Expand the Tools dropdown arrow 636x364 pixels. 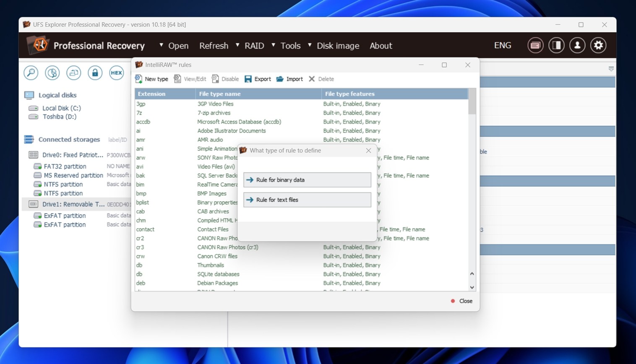pos(273,45)
